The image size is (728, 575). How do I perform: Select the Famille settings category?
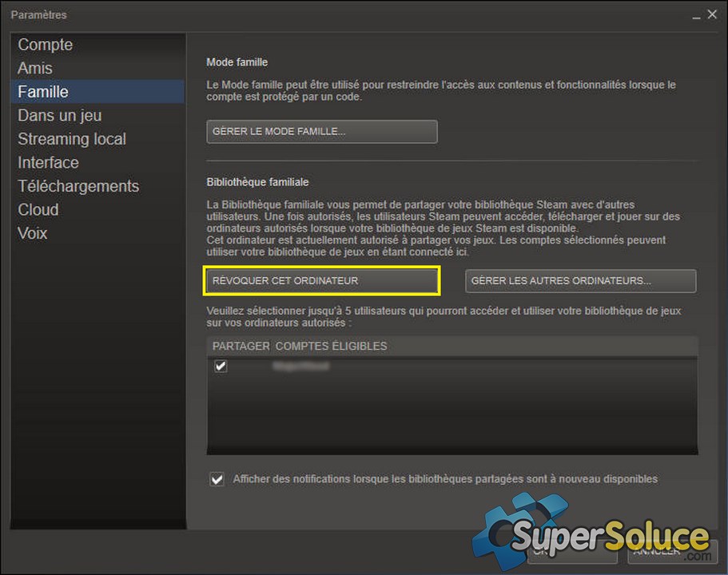(42, 92)
